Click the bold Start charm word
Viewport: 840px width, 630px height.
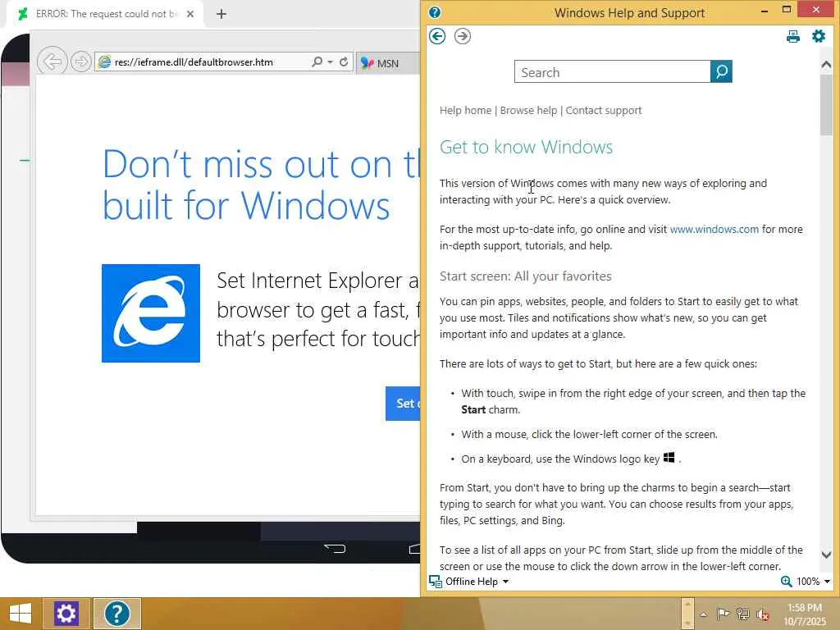pos(473,410)
